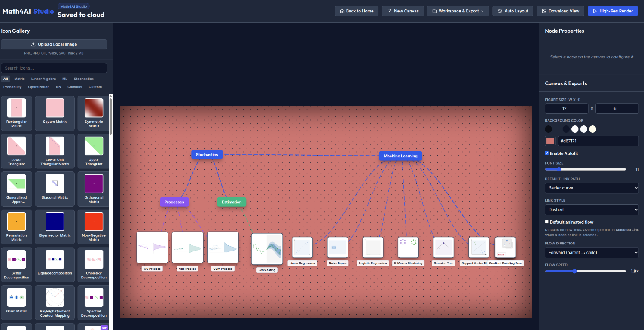The width and height of the screenshot is (644, 330).
Task: Create a New Canvas
Action: pos(403,11)
